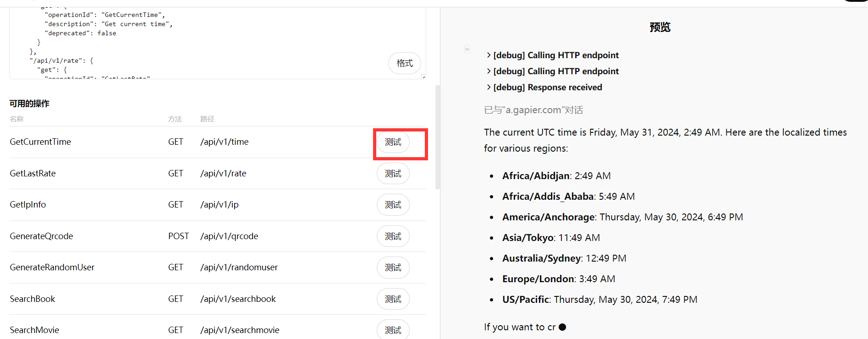Click the schema textarea resize handle
The height and width of the screenshot is (339, 868).
tap(423, 77)
